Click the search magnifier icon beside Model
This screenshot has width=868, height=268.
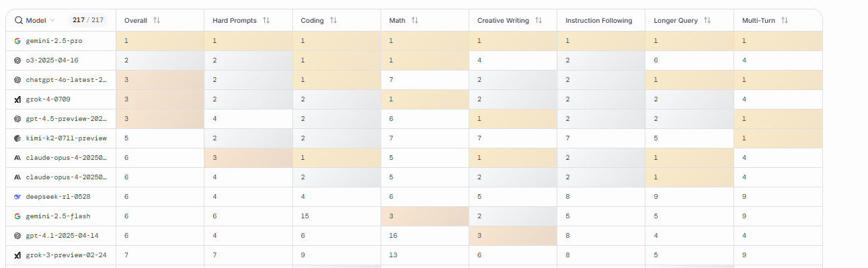[18, 20]
